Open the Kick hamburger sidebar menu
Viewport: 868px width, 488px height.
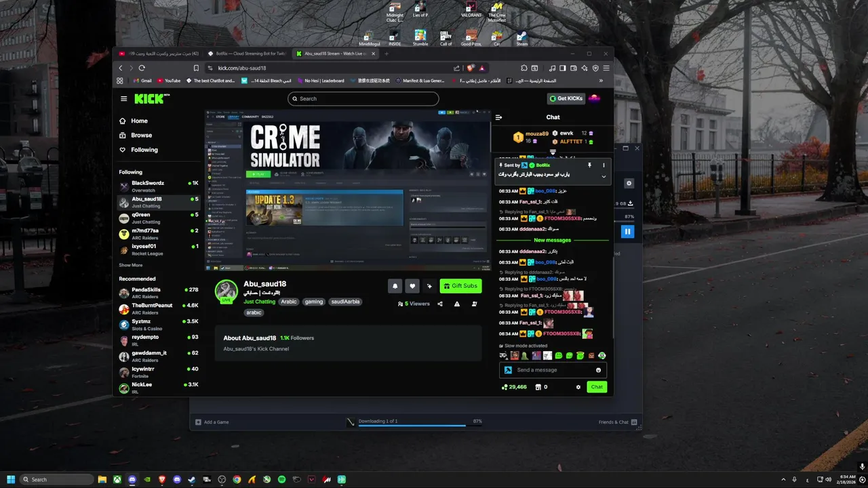pyautogui.click(x=123, y=99)
